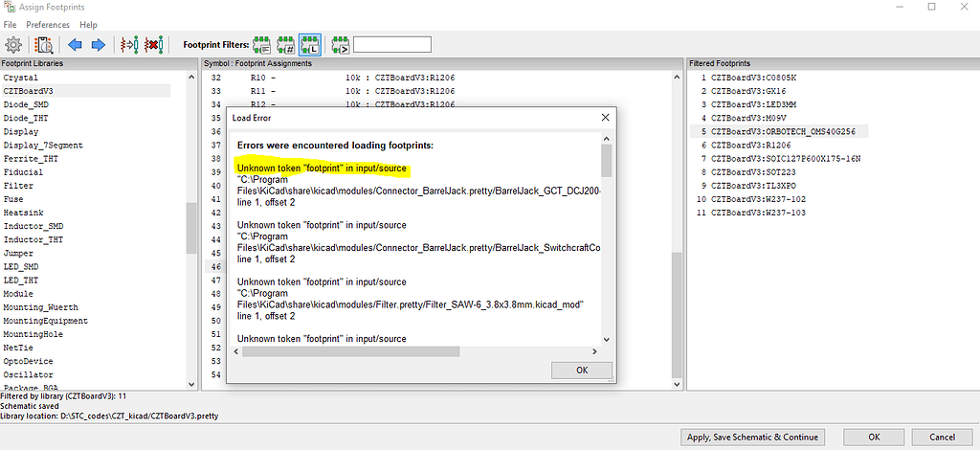This screenshot has width=980, height=450.
Task: Click down arrow of Footprint Libraries scrollbar
Action: pyautogui.click(x=191, y=384)
